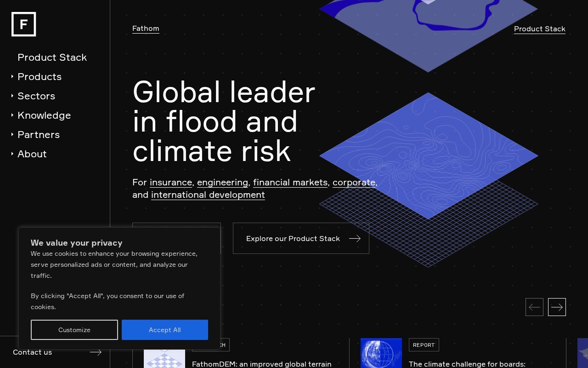The width and height of the screenshot is (588, 368).
Task: Open the Products menu item
Action: tap(40, 77)
